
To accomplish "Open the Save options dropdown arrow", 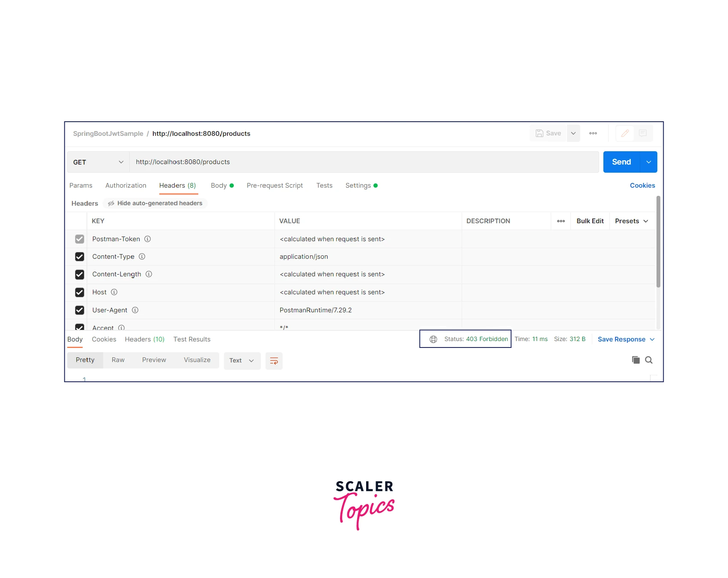I will point(573,133).
